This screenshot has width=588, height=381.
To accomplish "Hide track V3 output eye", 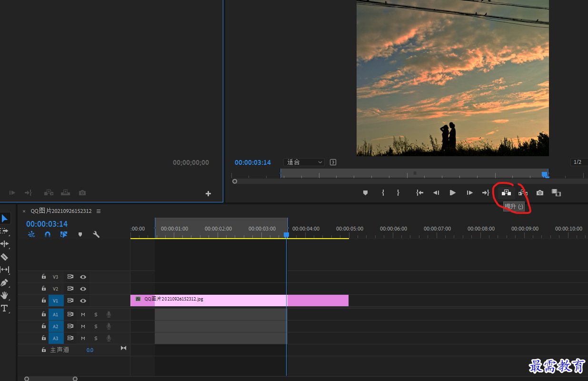I will 83,277.
